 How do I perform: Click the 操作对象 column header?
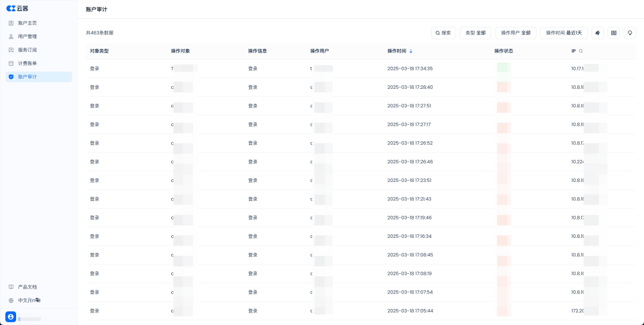tap(180, 51)
